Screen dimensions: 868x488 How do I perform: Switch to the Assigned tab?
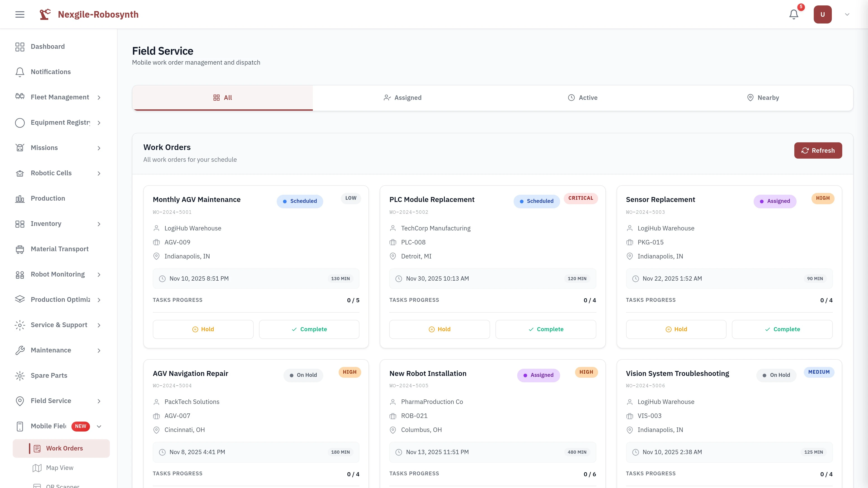click(402, 98)
